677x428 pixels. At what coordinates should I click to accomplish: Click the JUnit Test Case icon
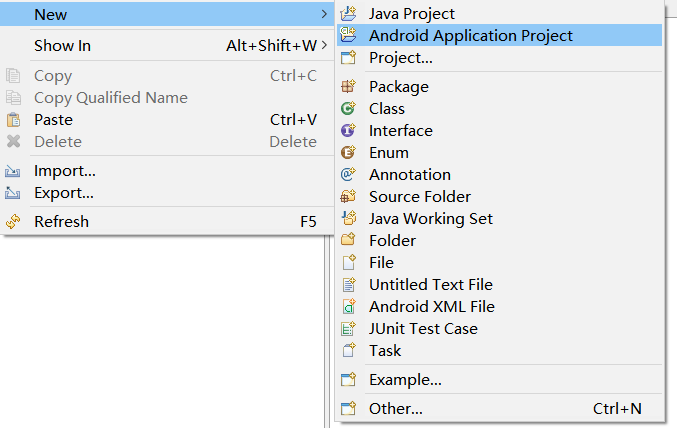click(x=348, y=329)
